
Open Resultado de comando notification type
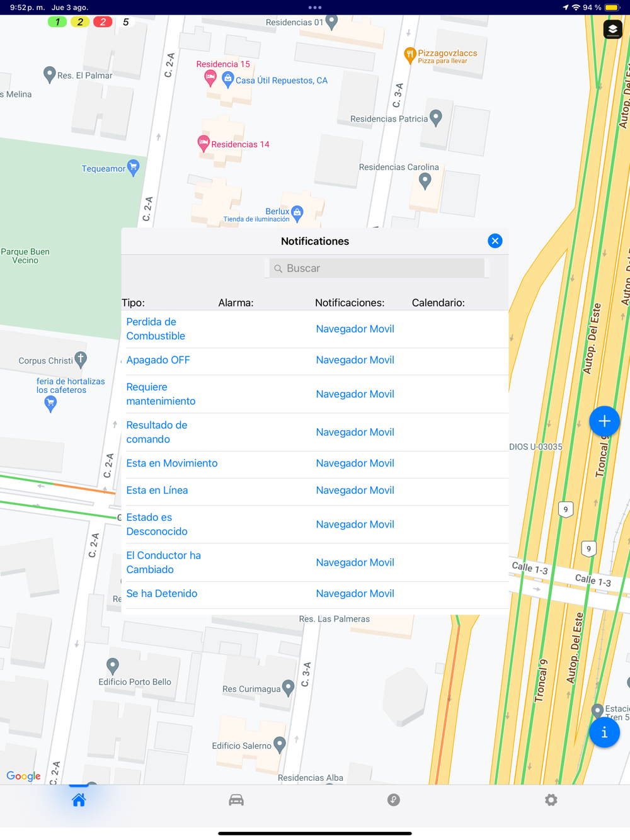pos(157,432)
